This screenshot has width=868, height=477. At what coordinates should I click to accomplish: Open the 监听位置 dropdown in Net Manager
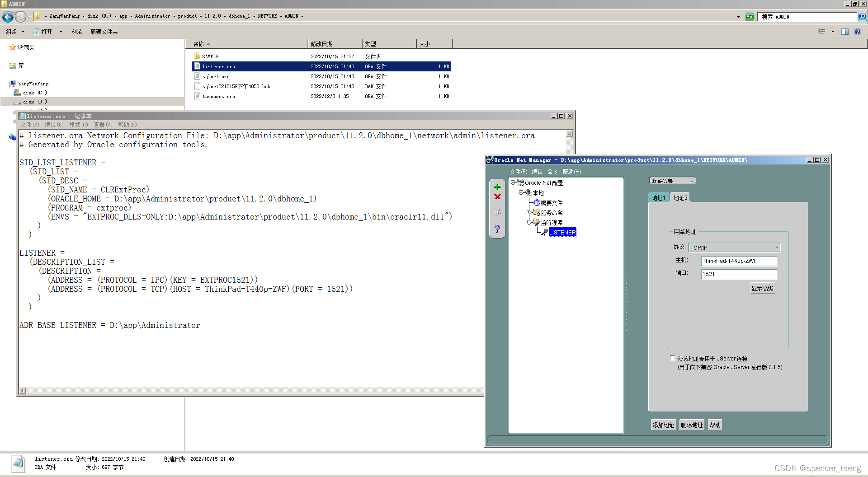pyautogui.click(x=672, y=181)
